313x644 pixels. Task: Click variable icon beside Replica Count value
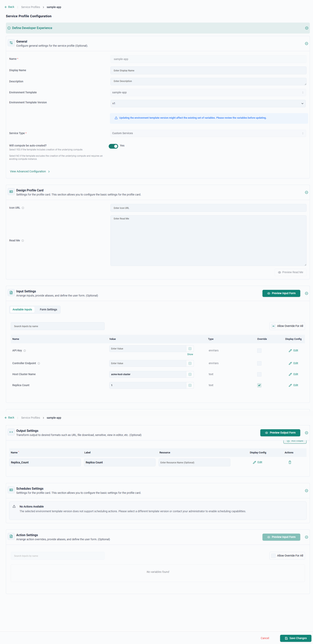coord(190,385)
